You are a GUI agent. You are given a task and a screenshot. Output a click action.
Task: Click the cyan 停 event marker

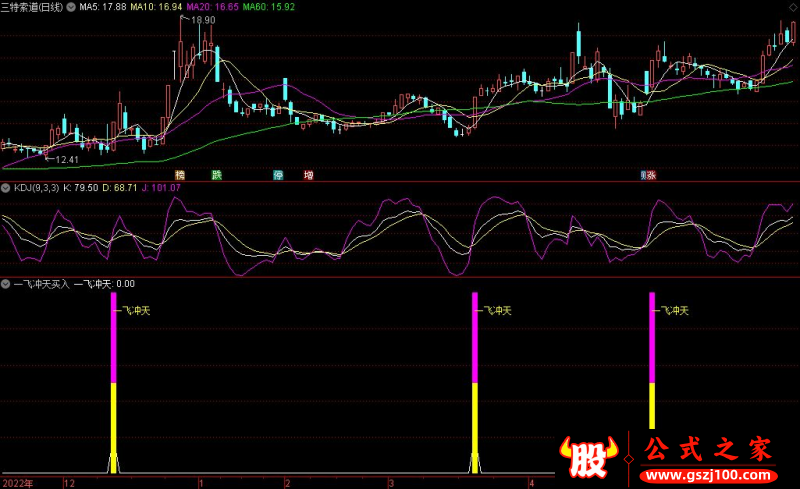pyautogui.click(x=278, y=175)
